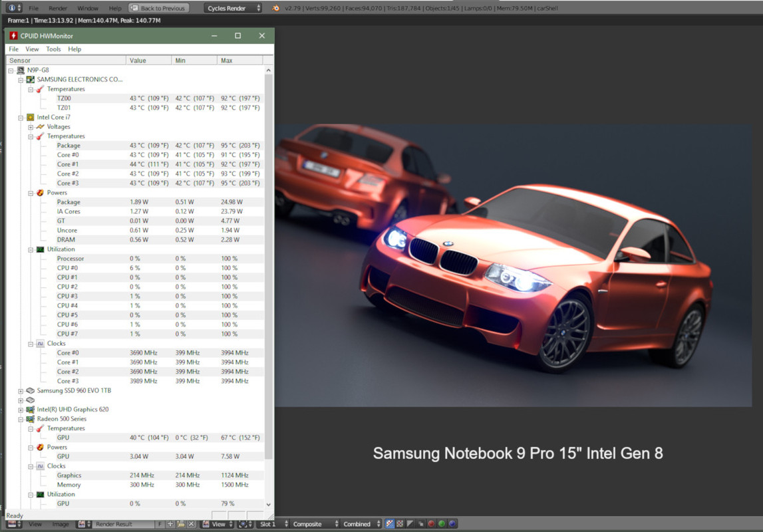Toggle Alpha channel display

410,524
